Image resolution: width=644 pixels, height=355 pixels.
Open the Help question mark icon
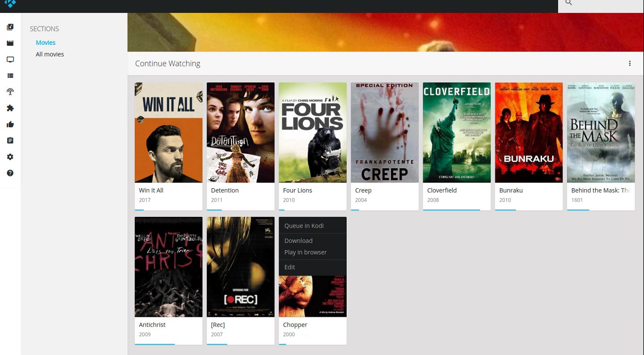(10, 173)
